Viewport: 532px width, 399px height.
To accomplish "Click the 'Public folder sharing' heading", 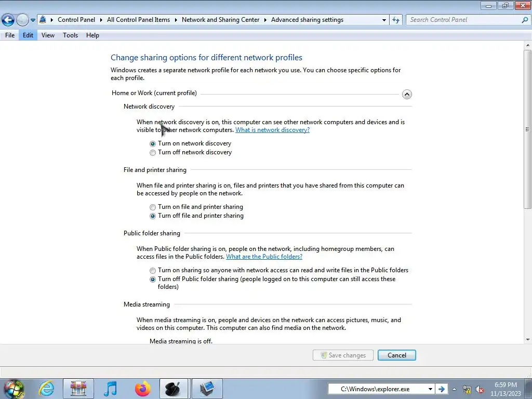I will (x=152, y=233).
